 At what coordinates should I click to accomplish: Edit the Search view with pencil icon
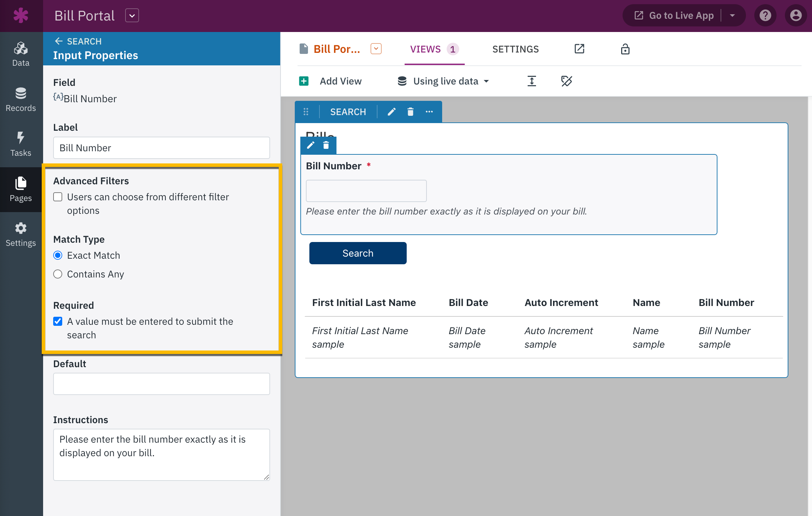tap(392, 112)
